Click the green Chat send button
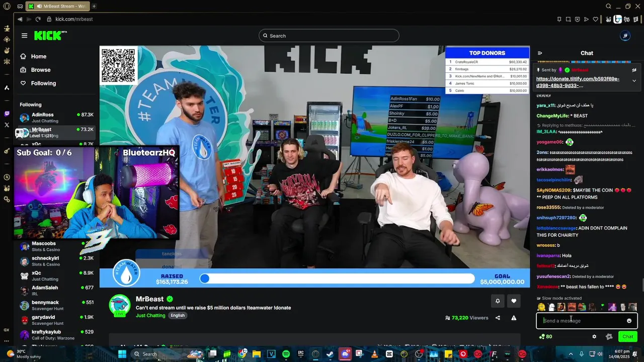 [x=628, y=337]
